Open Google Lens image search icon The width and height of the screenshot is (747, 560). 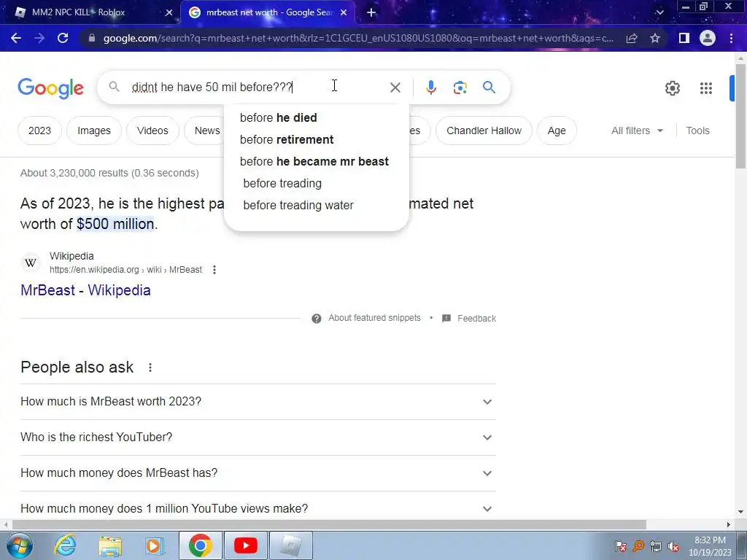click(x=460, y=87)
